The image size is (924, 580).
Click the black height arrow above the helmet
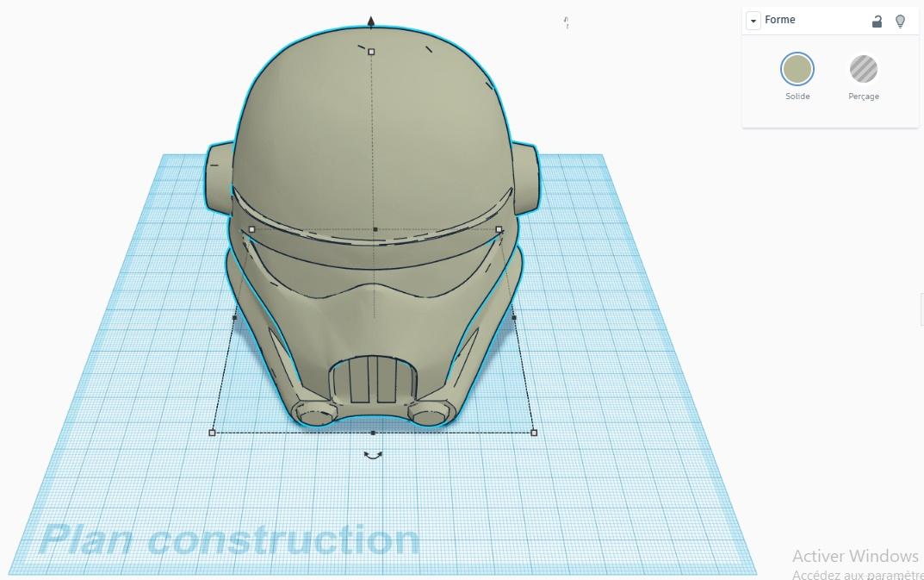point(370,22)
